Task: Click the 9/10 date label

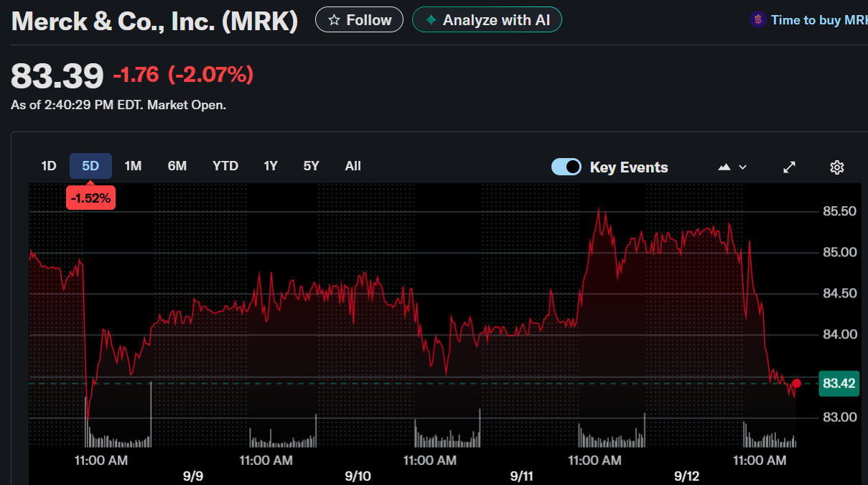Action: 358,476
